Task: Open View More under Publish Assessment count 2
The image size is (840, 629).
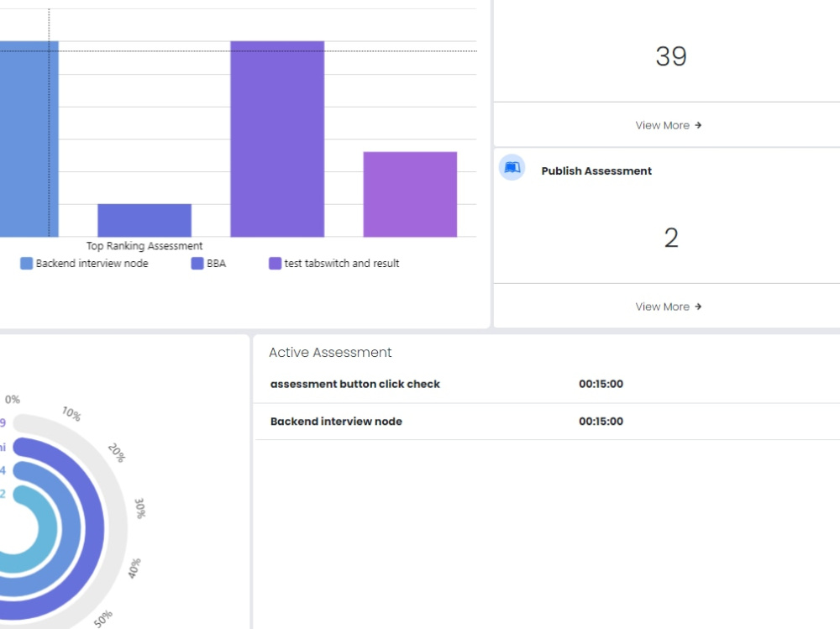Action: coord(668,307)
